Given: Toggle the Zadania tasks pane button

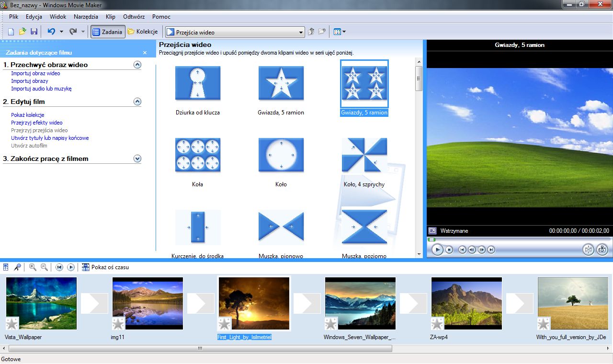Looking at the screenshot, I should [108, 32].
